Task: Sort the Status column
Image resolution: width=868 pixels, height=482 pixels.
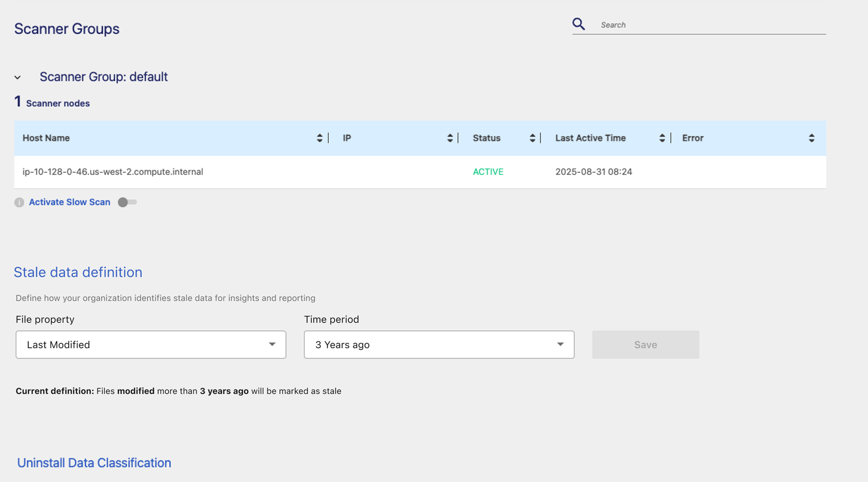Action: tap(532, 137)
